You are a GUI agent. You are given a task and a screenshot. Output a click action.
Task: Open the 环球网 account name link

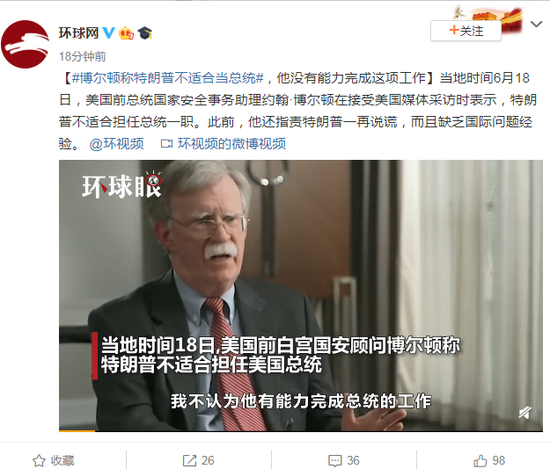[79, 33]
